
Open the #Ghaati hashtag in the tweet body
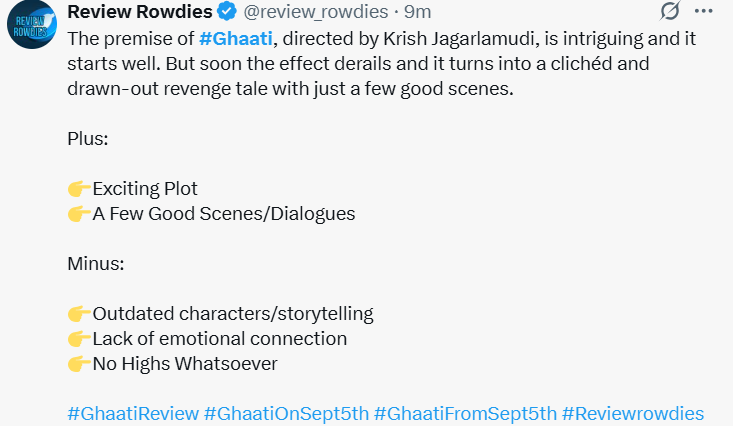(236, 39)
